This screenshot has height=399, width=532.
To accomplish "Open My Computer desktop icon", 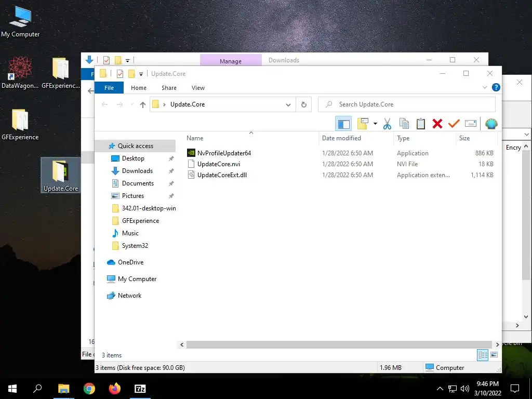I will [x=20, y=21].
